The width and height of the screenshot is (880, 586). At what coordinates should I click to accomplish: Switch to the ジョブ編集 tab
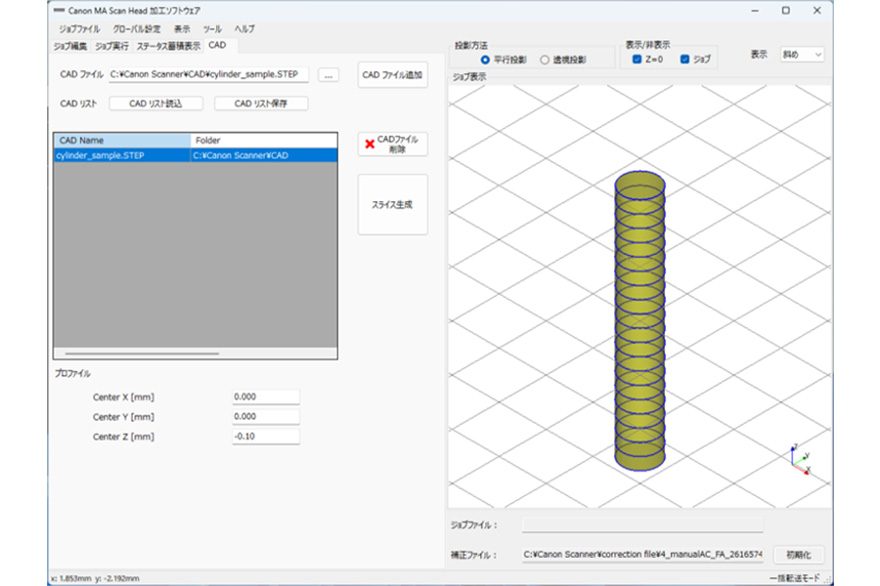click(70, 46)
